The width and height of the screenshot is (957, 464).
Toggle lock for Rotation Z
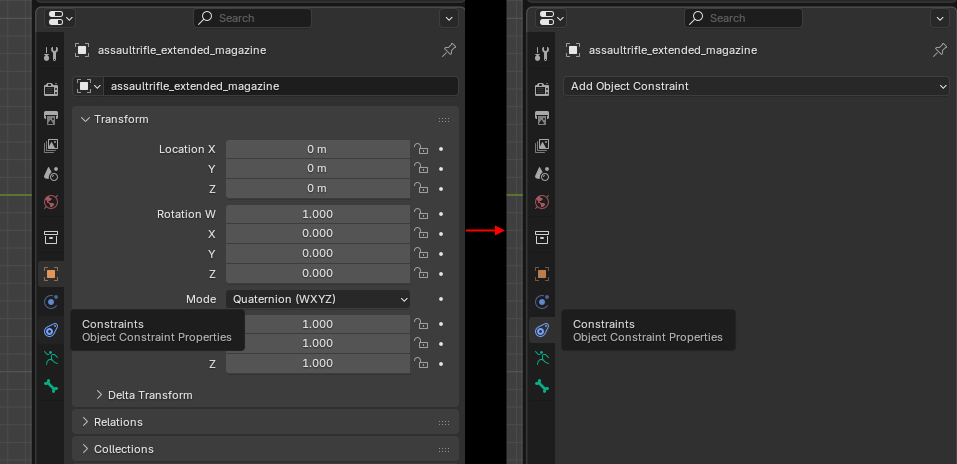[x=421, y=273]
